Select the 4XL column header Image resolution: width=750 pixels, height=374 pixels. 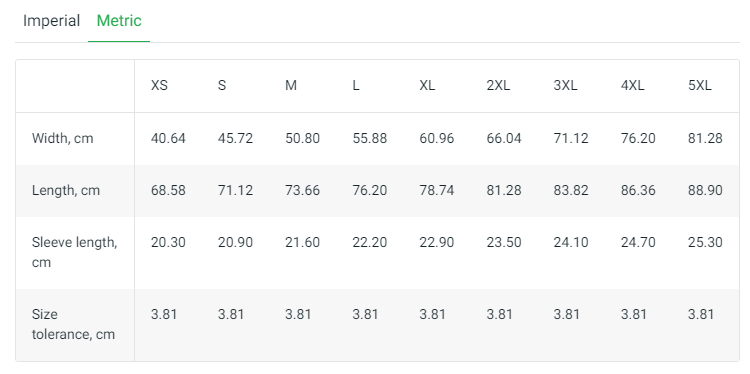tap(633, 86)
